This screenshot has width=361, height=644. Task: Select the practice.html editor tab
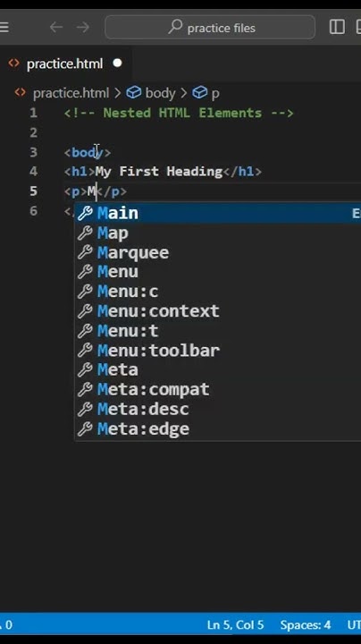point(66,64)
